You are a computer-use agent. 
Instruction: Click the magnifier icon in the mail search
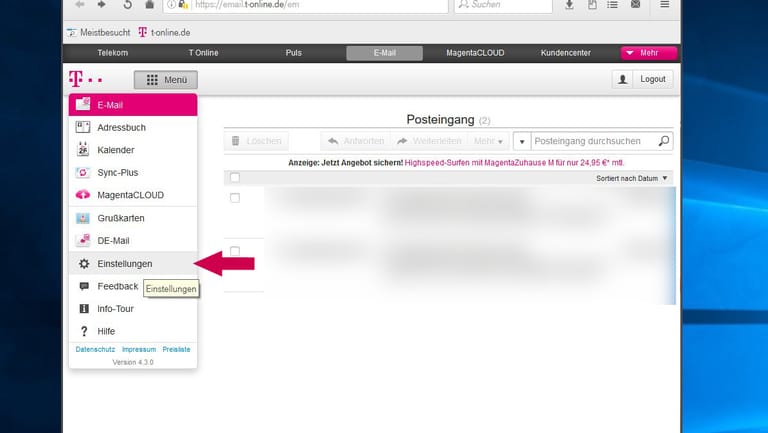click(664, 141)
